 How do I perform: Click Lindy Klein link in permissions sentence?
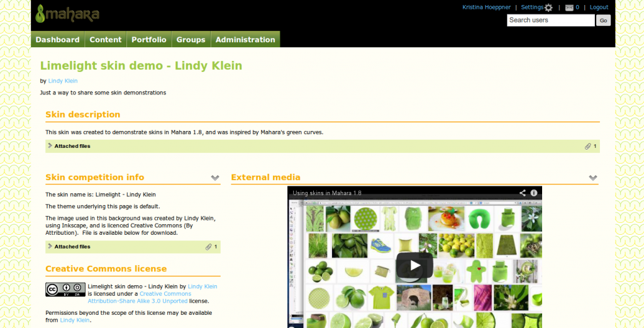click(x=75, y=320)
